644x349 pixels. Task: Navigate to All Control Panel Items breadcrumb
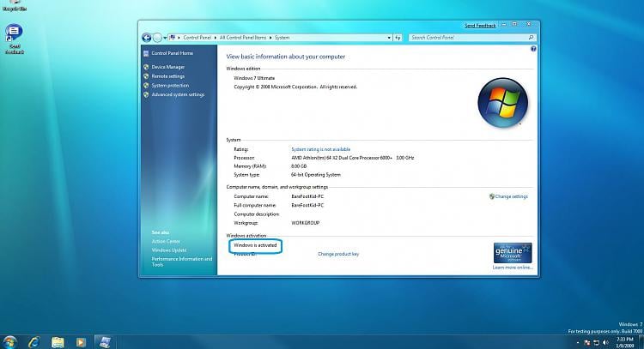243,38
